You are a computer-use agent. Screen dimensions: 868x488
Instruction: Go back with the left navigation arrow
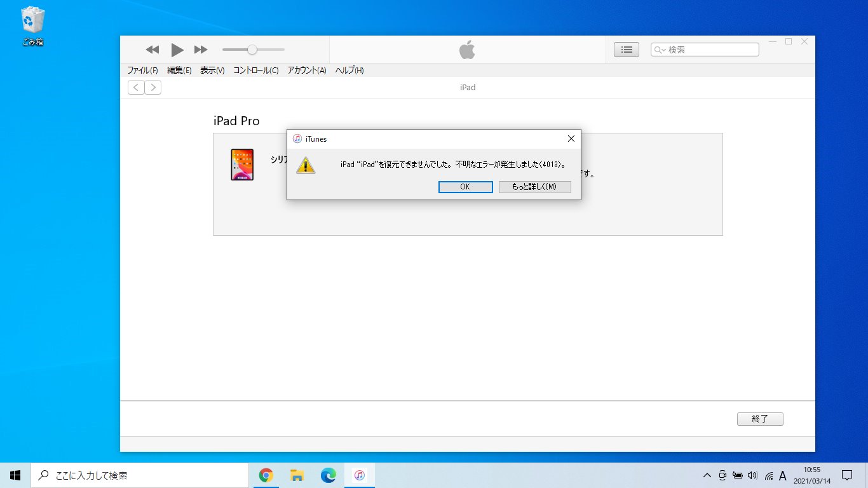pos(136,88)
